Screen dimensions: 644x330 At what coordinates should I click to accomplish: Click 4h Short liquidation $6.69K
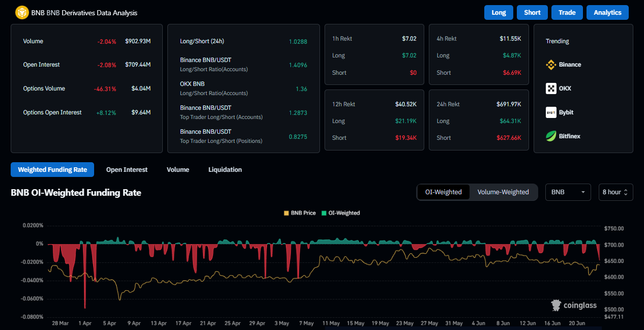pyautogui.click(x=512, y=73)
